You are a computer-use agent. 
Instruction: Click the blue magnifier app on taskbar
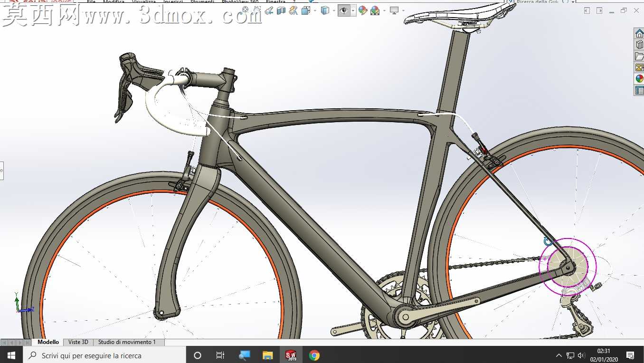coord(244,355)
